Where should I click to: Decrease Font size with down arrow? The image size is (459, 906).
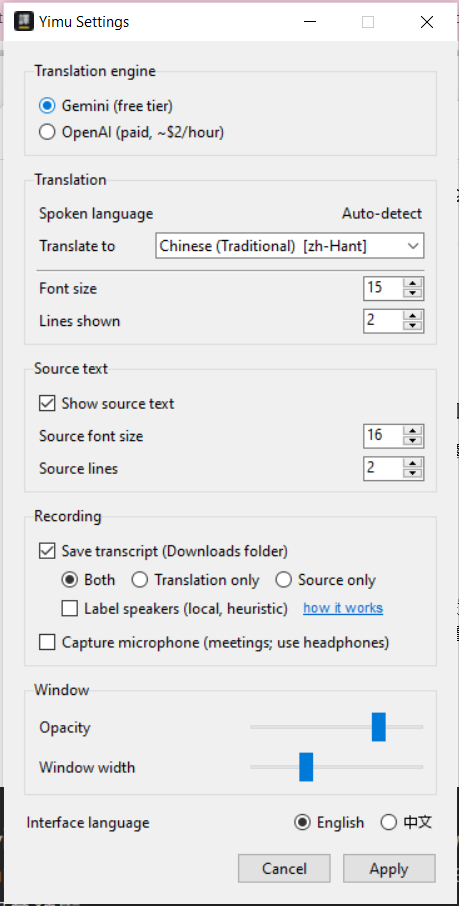click(x=412, y=294)
